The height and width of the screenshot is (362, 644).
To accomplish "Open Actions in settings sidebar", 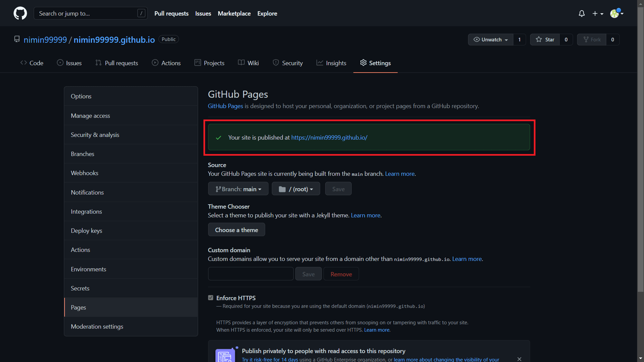I will click(131, 250).
